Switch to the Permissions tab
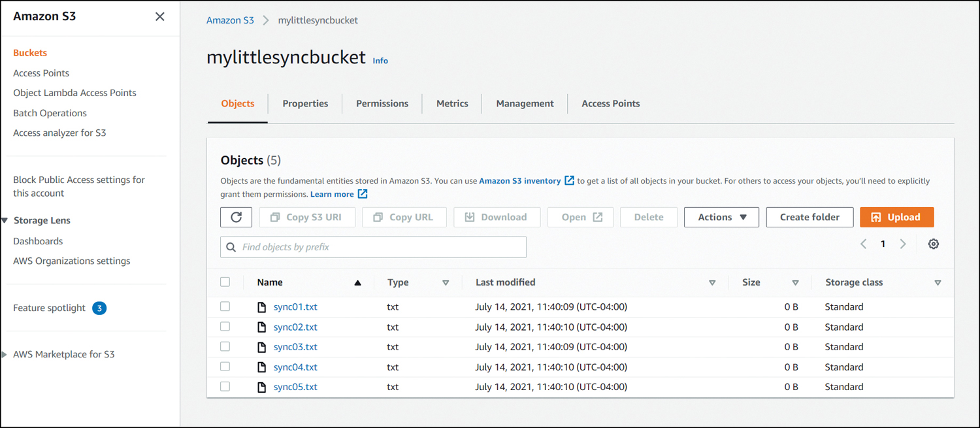980x428 pixels. pos(382,103)
